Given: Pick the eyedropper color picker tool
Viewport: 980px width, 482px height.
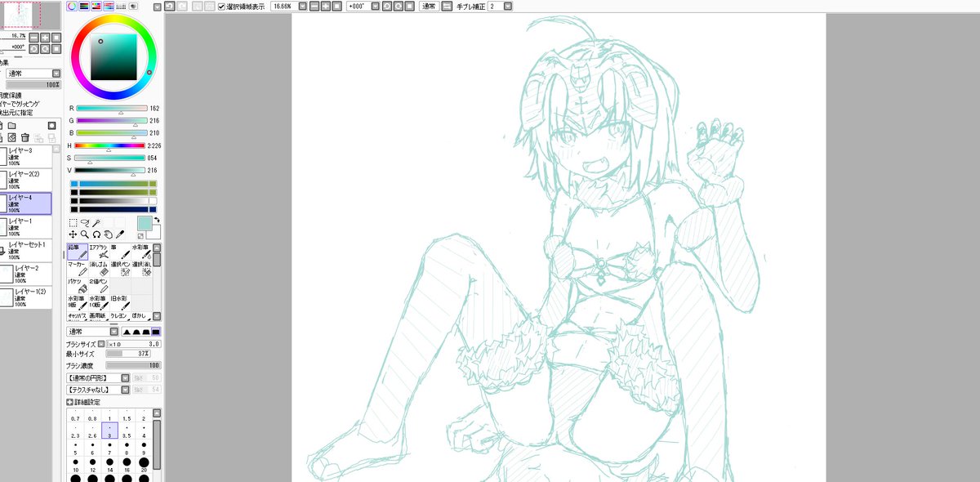Looking at the screenshot, I should pyautogui.click(x=119, y=234).
